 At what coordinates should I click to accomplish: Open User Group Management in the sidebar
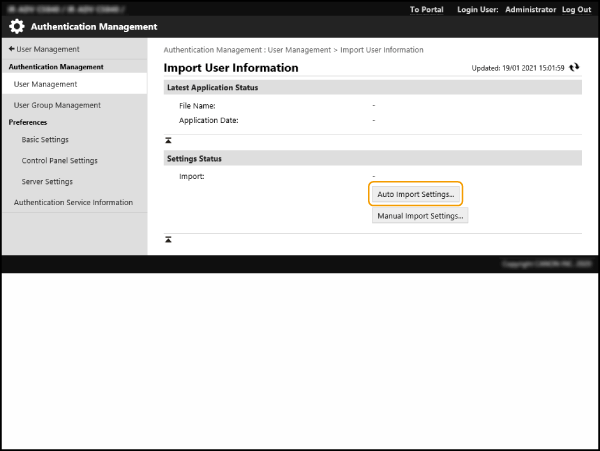(x=57, y=105)
